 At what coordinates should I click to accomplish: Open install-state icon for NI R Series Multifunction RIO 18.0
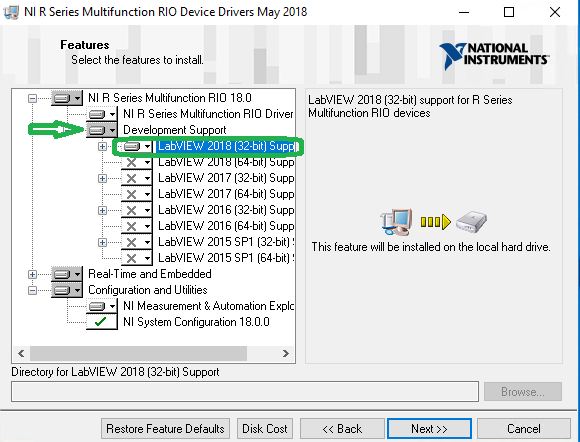point(67,98)
